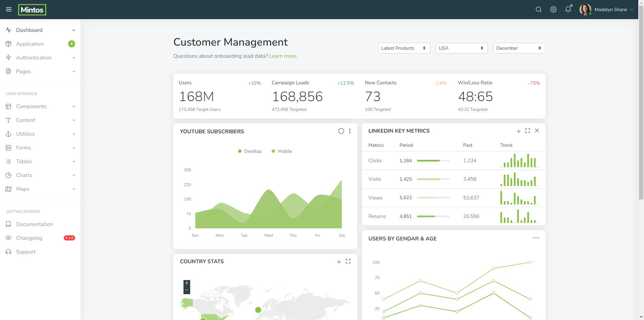Click the Authentication lightning icon
Viewport: 644px width, 320px height.
coord(9,58)
